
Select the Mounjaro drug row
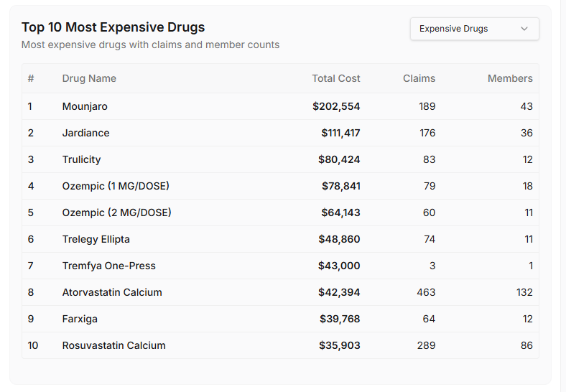click(x=85, y=106)
